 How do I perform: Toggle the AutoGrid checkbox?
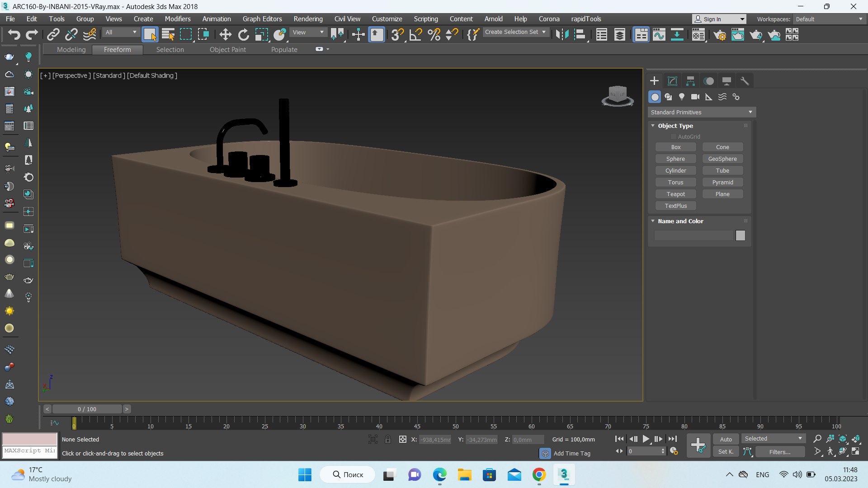673,136
